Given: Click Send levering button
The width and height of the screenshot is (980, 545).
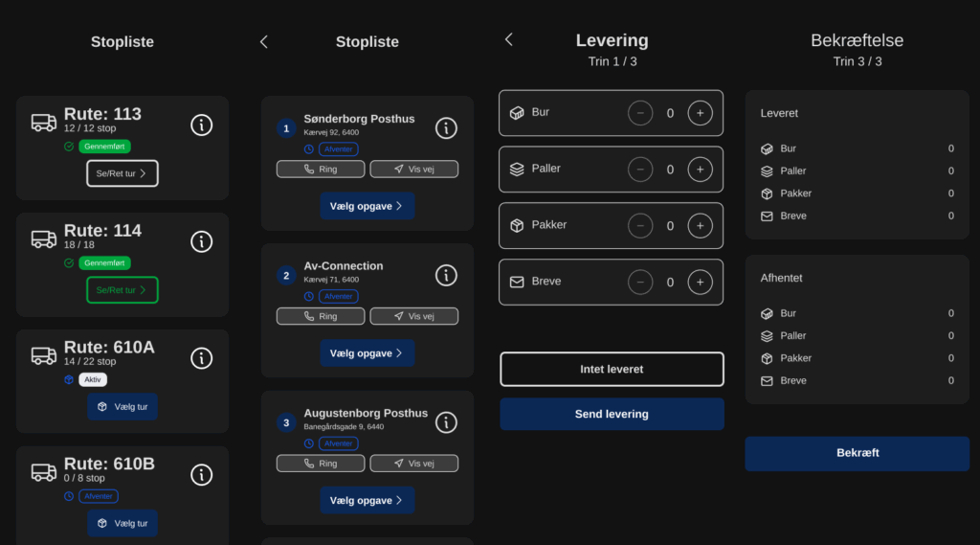Looking at the screenshot, I should pyautogui.click(x=612, y=414).
